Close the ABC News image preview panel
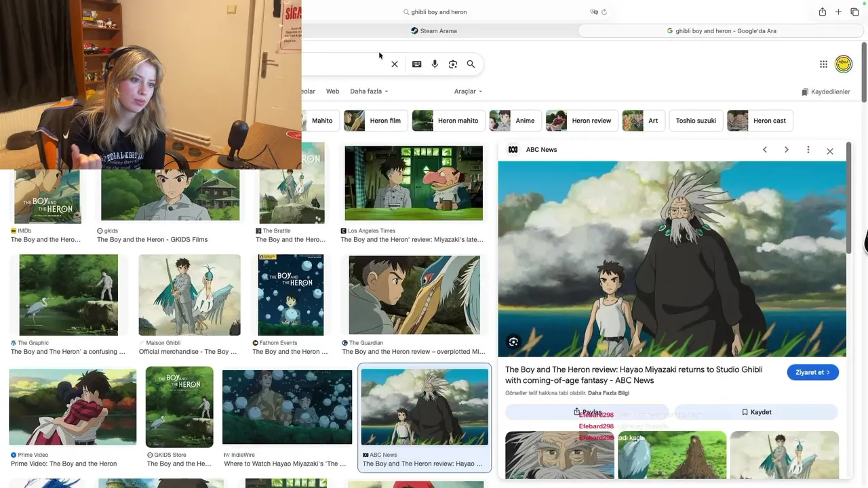The image size is (868, 488). [x=830, y=151]
